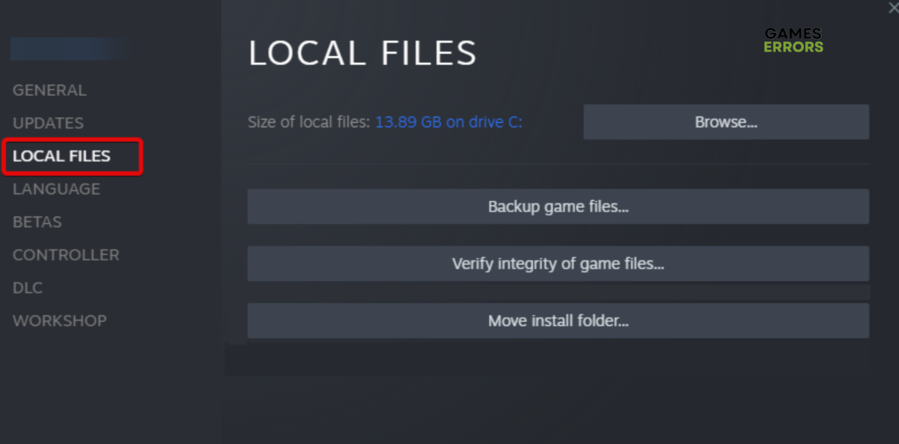The image size is (899, 444).
Task: Click the horizontal divider below the Browse row
Action: pyautogui.click(x=558, y=164)
